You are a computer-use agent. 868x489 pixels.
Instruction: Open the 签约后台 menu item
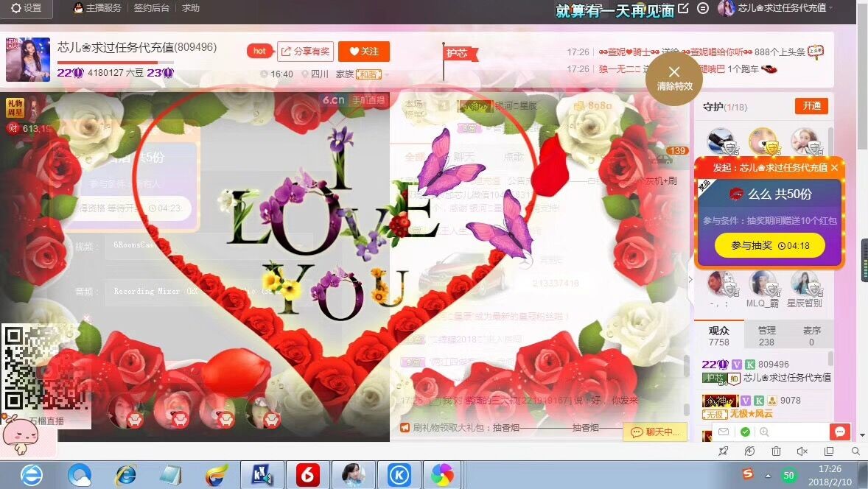pos(151,8)
